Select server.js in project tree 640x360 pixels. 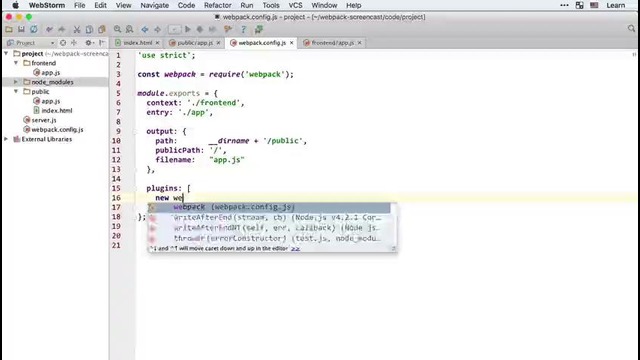pos(44,120)
